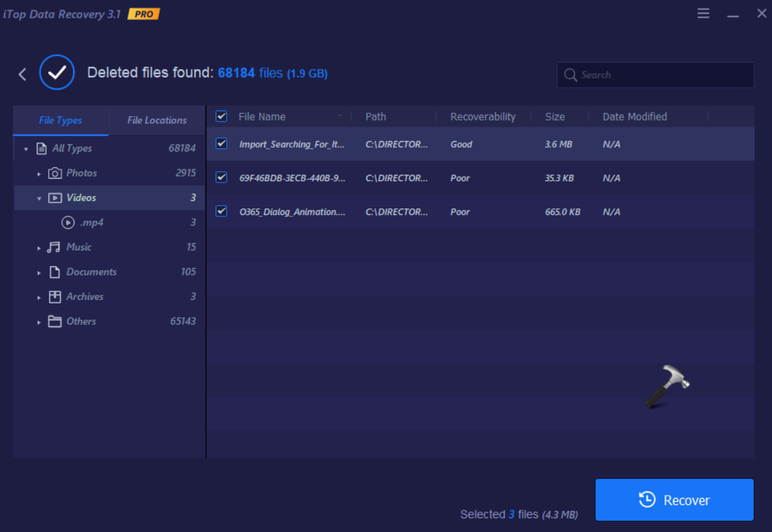The width and height of the screenshot is (772, 532).
Task: Open the hamburger menu icon
Action: (703, 14)
